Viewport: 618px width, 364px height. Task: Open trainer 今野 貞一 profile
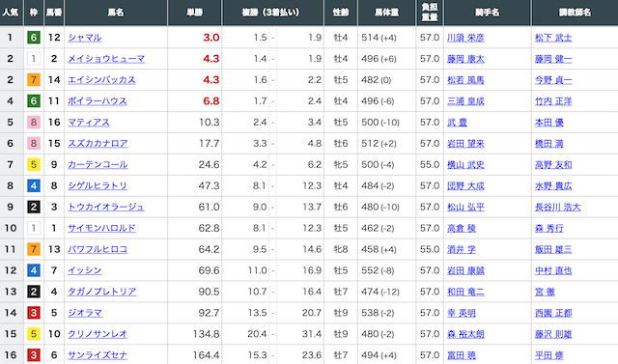pos(553,80)
